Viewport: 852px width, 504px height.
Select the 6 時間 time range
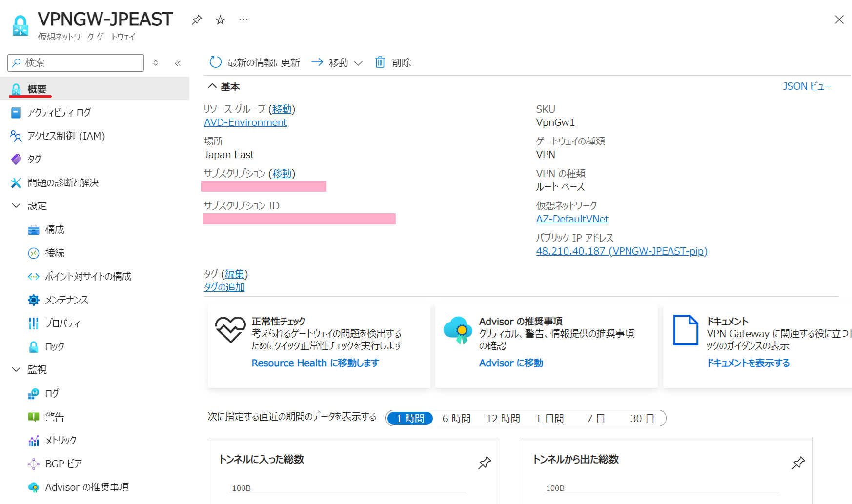pos(456,418)
